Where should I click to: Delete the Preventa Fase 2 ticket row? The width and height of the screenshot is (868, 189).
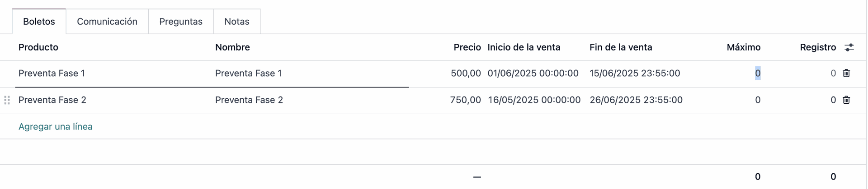[846, 100]
